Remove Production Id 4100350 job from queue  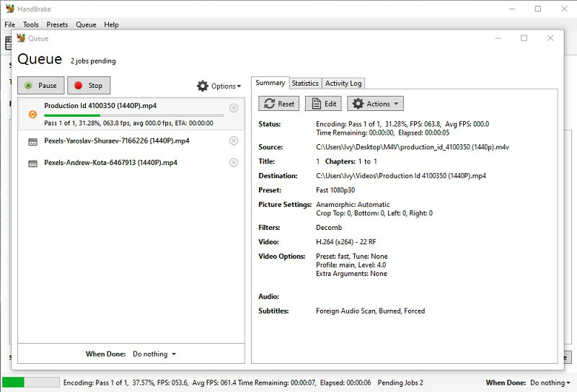click(234, 108)
